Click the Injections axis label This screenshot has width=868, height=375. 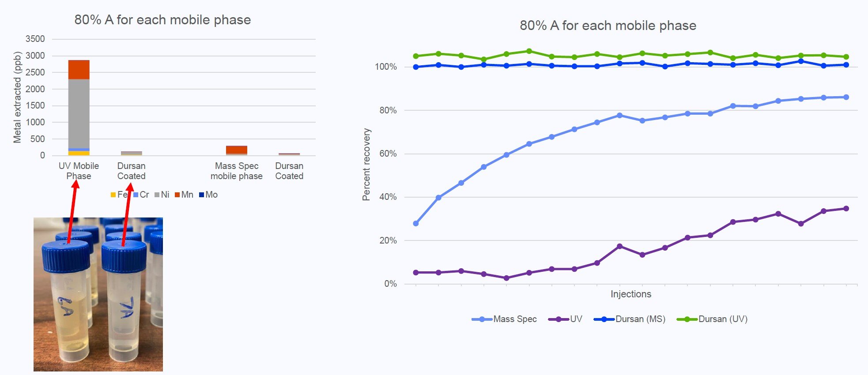[631, 294]
